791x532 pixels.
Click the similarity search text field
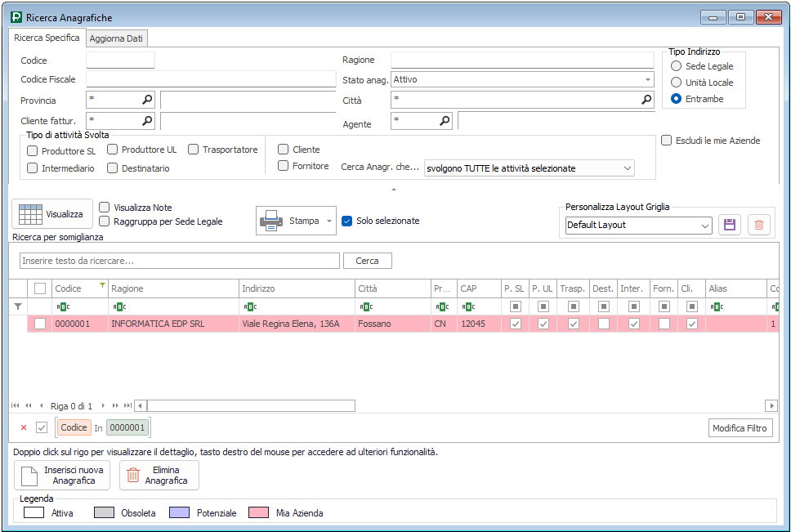pyautogui.click(x=179, y=261)
